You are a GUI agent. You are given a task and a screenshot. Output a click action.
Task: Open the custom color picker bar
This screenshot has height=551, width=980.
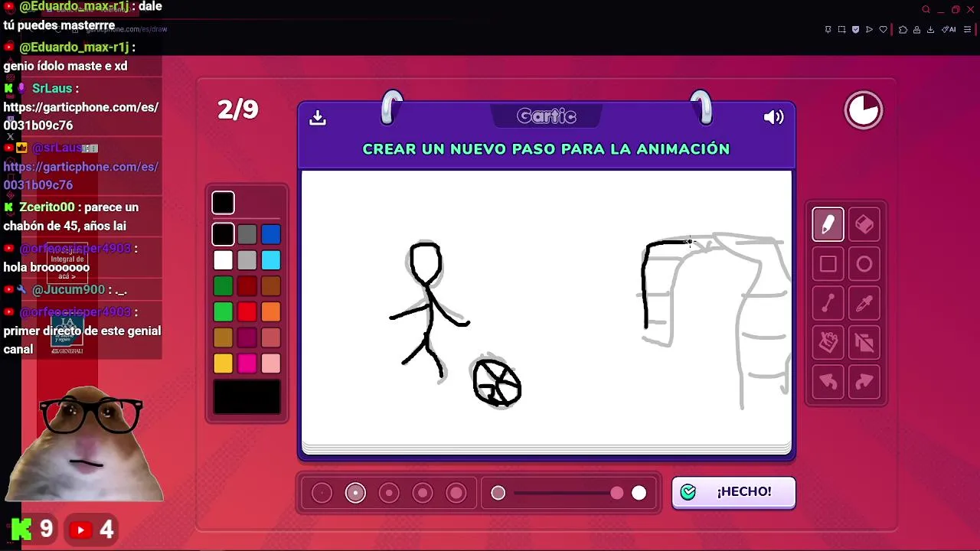point(247,397)
